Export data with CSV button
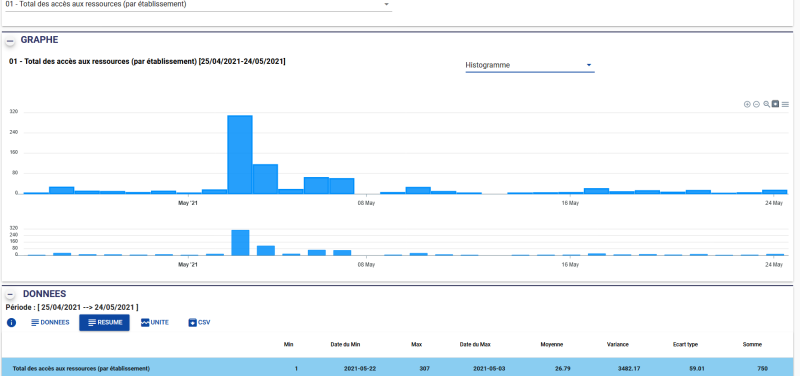This screenshot has width=800, height=376. click(x=199, y=322)
